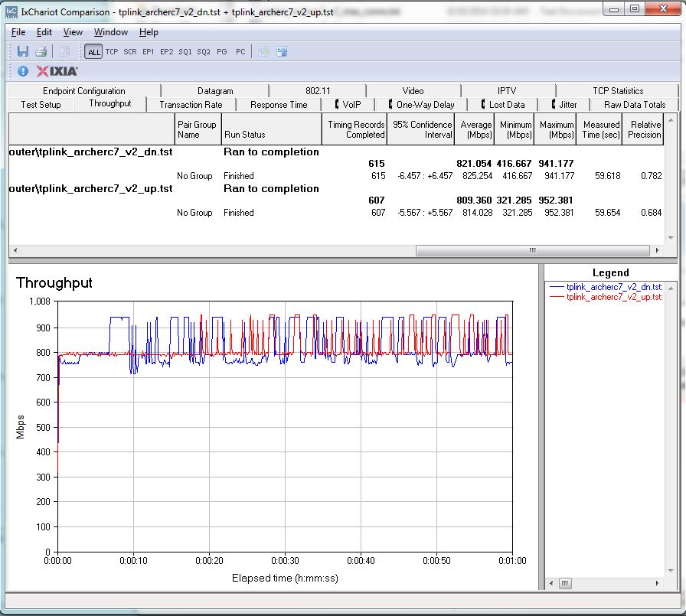Click the blue info icon beside IXIA
The height and width of the screenshot is (616, 686).
23,71
